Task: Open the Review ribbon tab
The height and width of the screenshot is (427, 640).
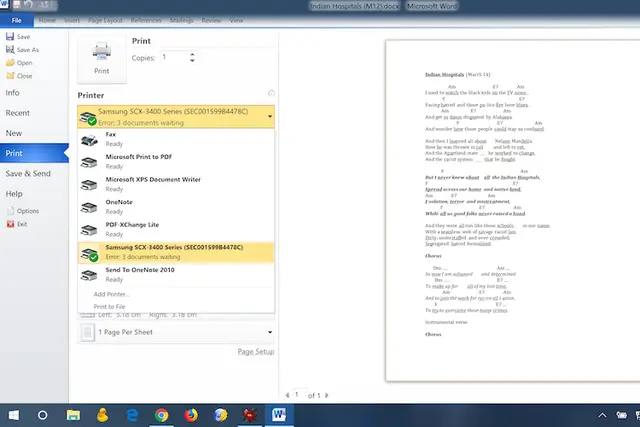Action: pos(211,20)
